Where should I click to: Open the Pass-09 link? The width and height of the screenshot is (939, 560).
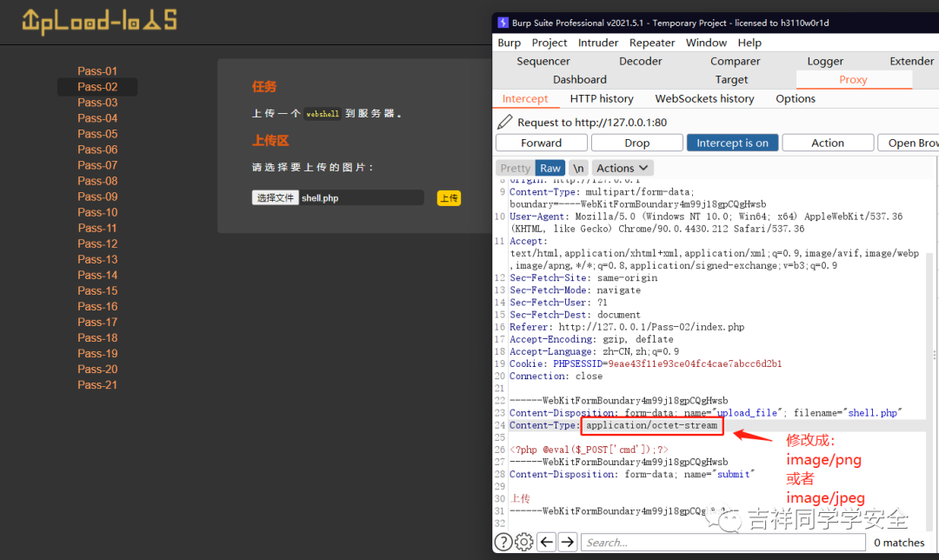pyautogui.click(x=97, y=197)
